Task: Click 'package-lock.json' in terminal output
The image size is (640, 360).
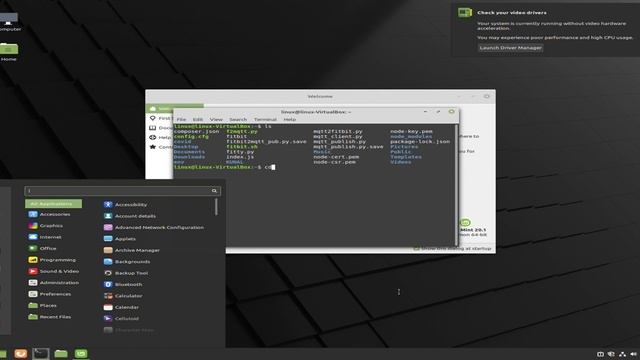Action: tap(420, 142)
